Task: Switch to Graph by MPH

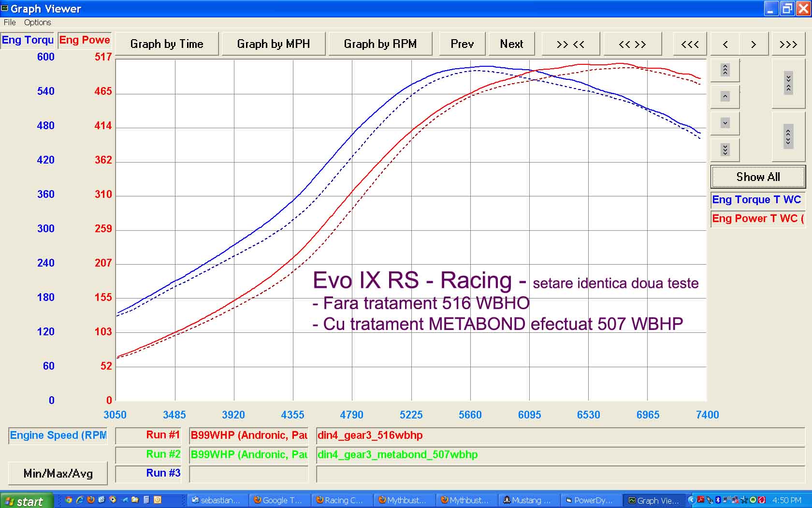Action: pos(274,44)
